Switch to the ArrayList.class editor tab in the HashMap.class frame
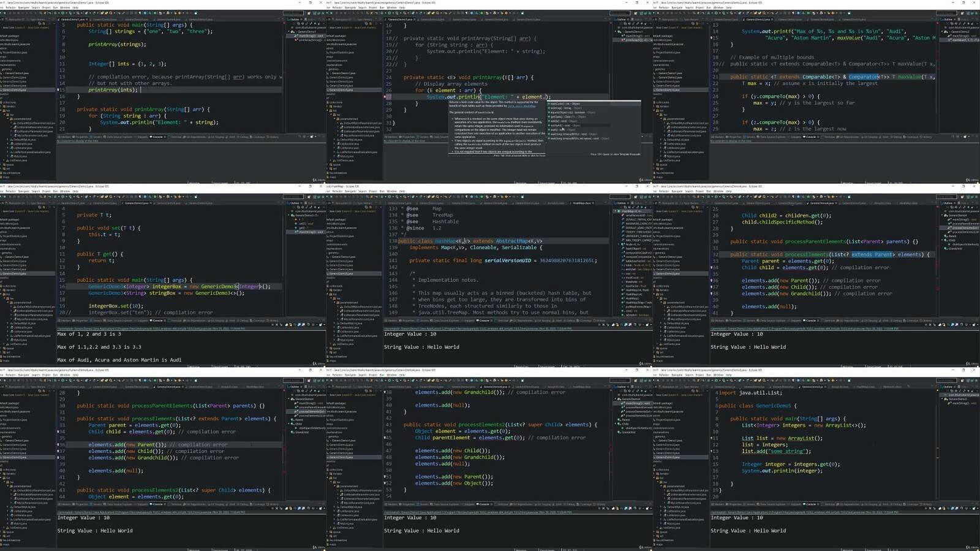This screenshot has height=551, width=980. [x=556, y=203]
